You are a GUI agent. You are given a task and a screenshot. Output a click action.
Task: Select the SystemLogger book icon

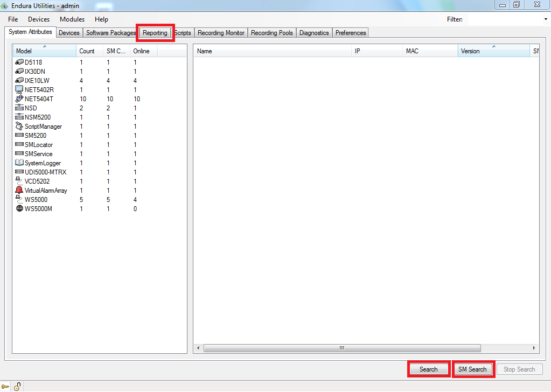tap(19, 163)
